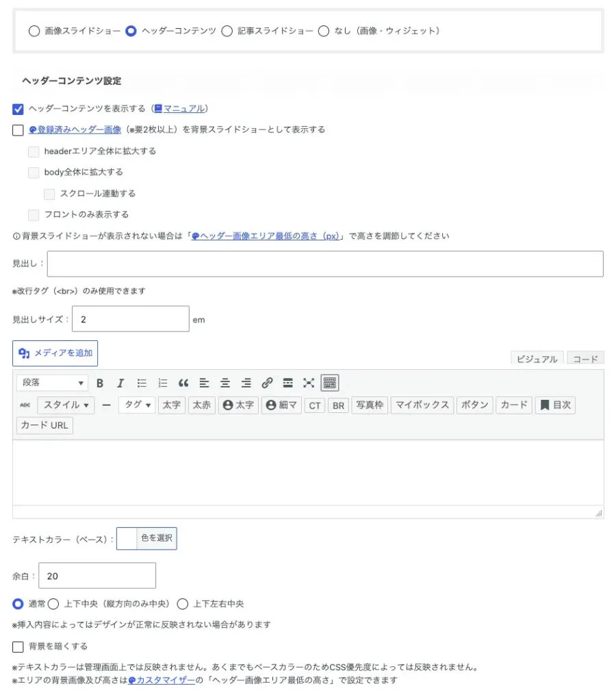The height and width of the screenshot is (695, 616).
Task: Click the 太赤 toolbar button
Action: [202, 405]
